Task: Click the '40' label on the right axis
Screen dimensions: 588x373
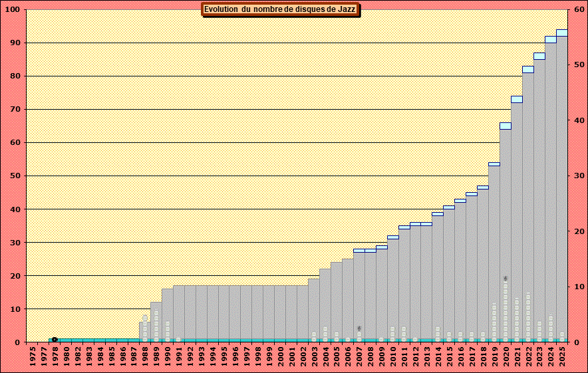Action: tap(579, 120)
